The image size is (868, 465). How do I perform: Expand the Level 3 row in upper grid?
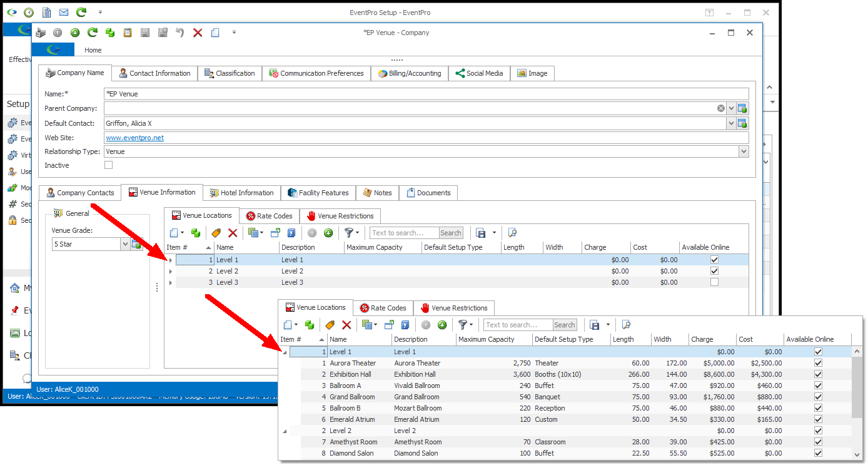coord(171,282)
